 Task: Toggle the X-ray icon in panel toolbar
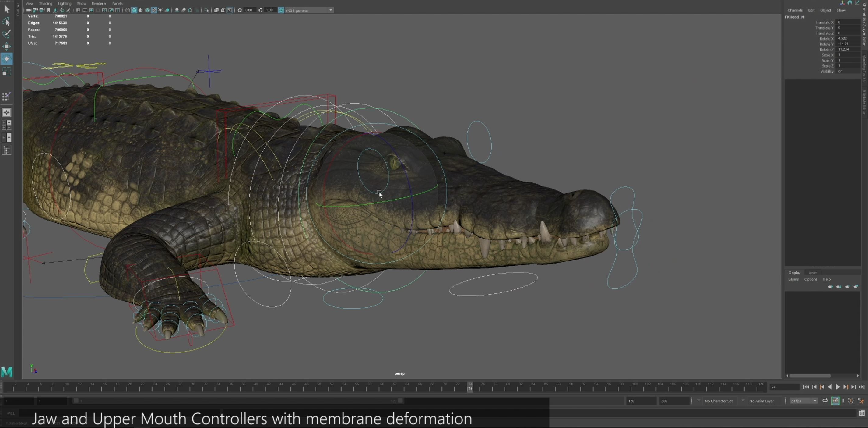tap(216, 10)
